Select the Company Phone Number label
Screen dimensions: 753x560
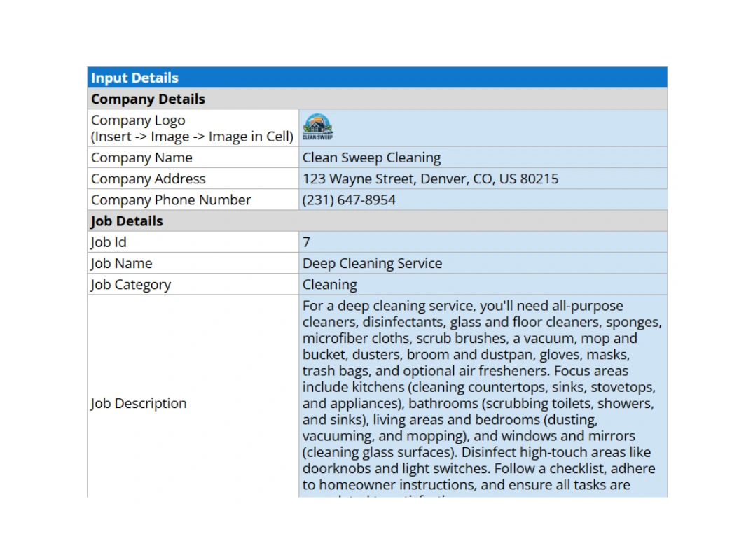(170, 199)
